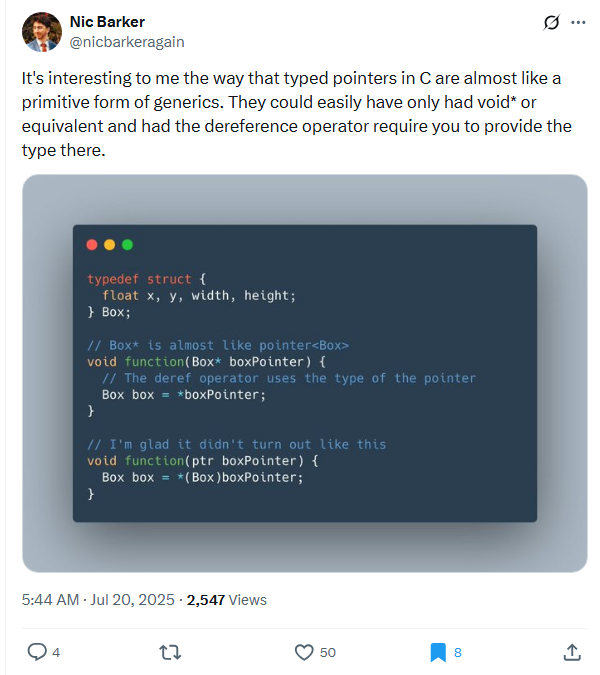This screenshot has width=600, height=675.
Task: Click the reply count number 4
Action: pyautogui.click(x=56, y=652)
